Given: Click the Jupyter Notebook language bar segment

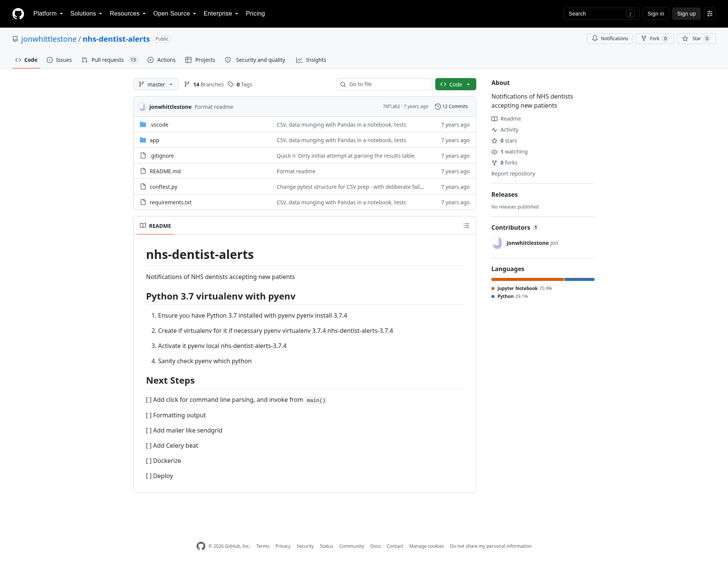Looking at the screenshot, I should [x=527, y=279].
